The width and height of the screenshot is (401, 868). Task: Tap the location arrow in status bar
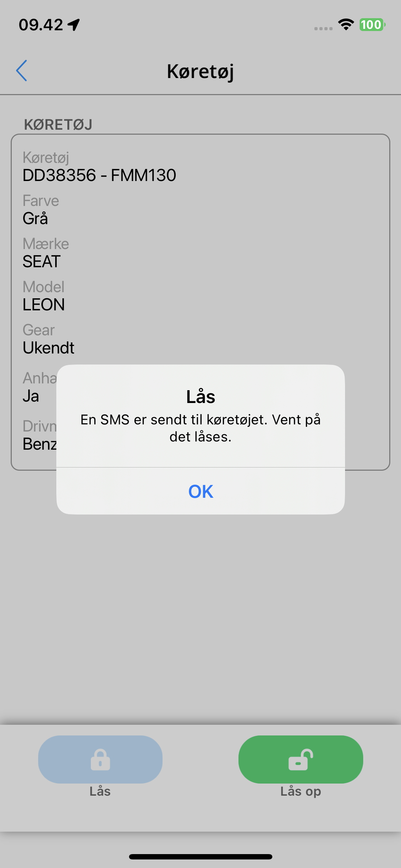click(74, 25)
